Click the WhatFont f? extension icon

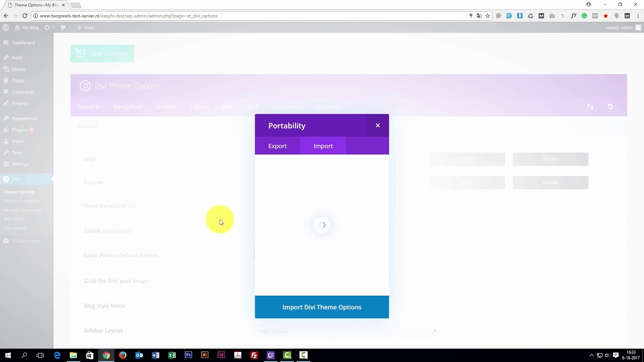click(574, 16)
